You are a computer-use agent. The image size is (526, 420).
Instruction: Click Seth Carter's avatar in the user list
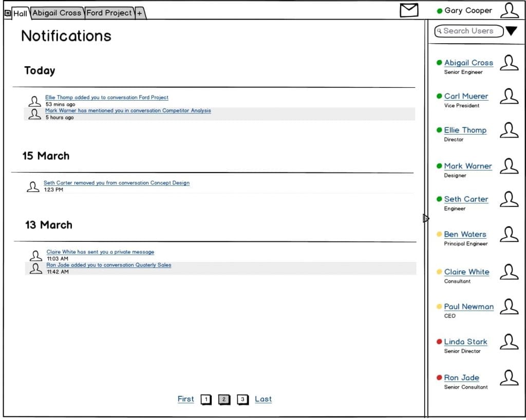coord(509,199)
